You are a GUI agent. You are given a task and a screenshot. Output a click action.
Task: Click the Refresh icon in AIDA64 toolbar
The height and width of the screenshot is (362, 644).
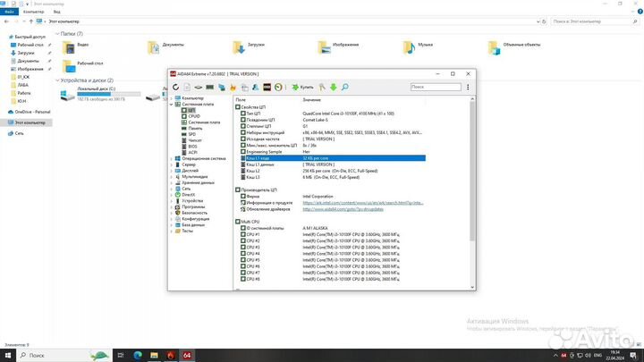click(x=176, y=87)
